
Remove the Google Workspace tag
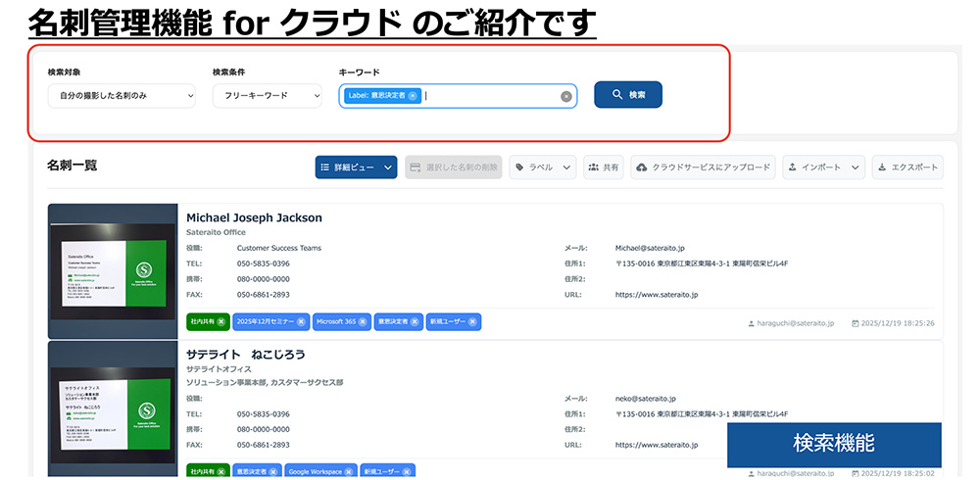point(349,472)
